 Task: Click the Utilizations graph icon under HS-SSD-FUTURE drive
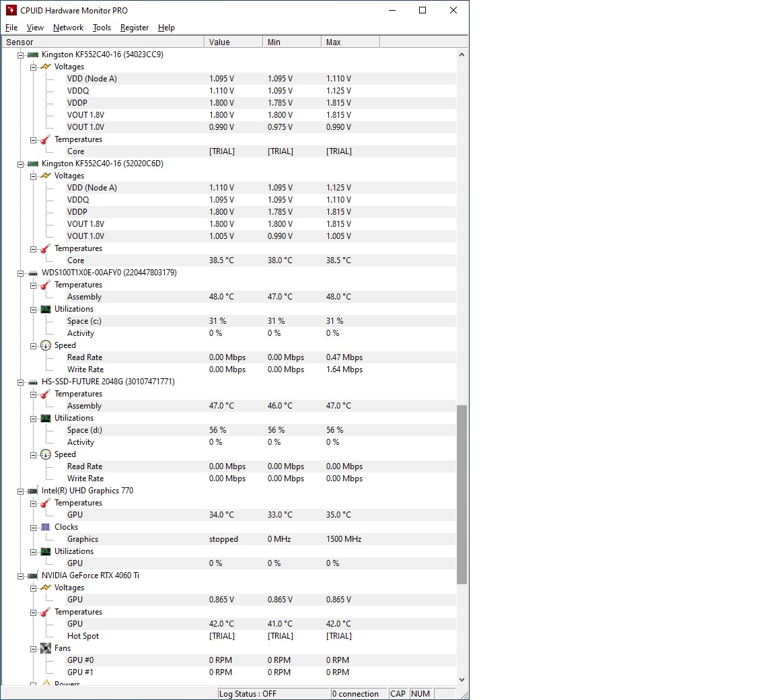46,418
